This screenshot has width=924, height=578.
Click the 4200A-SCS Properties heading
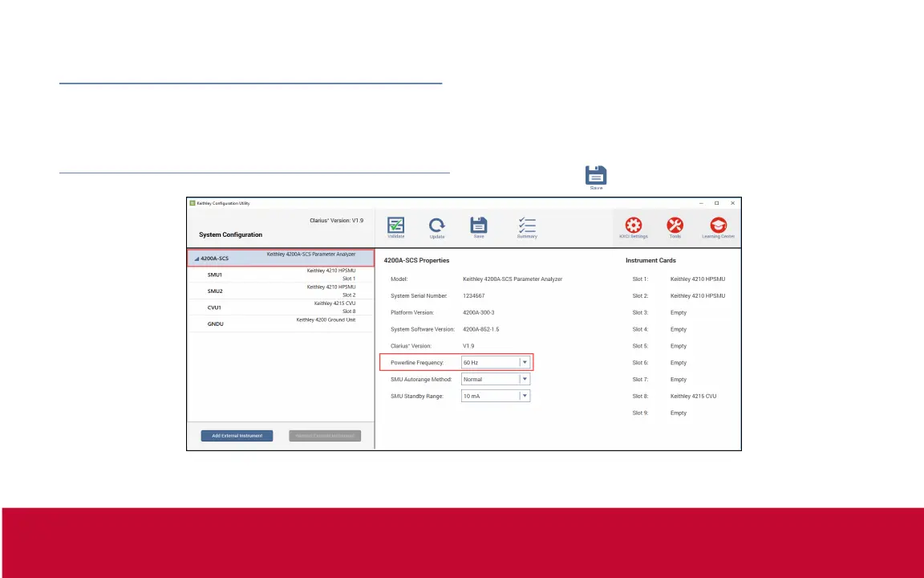click(416, 260)
